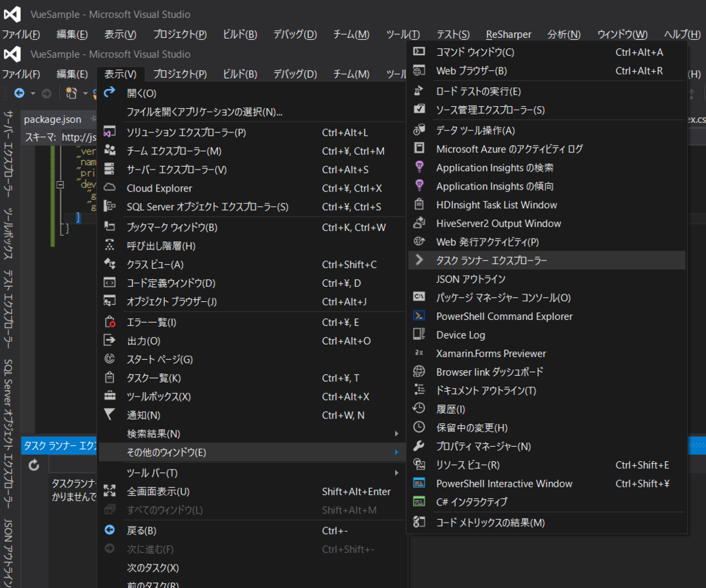Choose コード メトリックスの結果(M) entry

pyautogui.click(x=547, y=523)
